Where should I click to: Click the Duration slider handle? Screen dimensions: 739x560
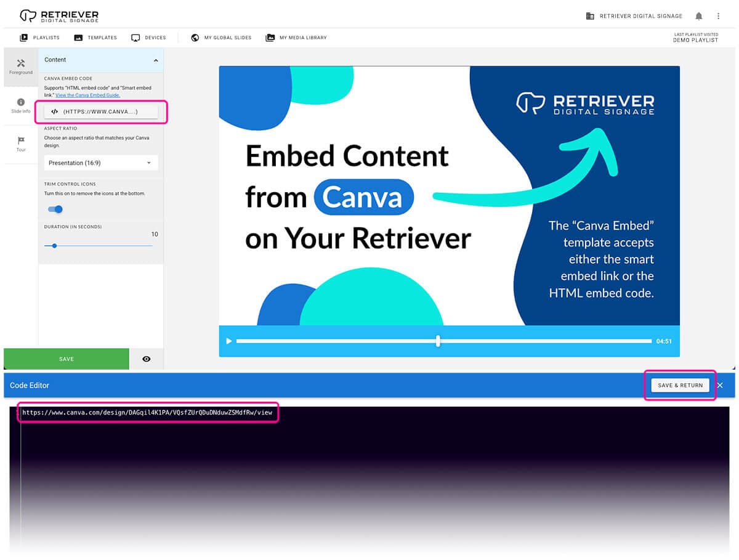point(55,246)
